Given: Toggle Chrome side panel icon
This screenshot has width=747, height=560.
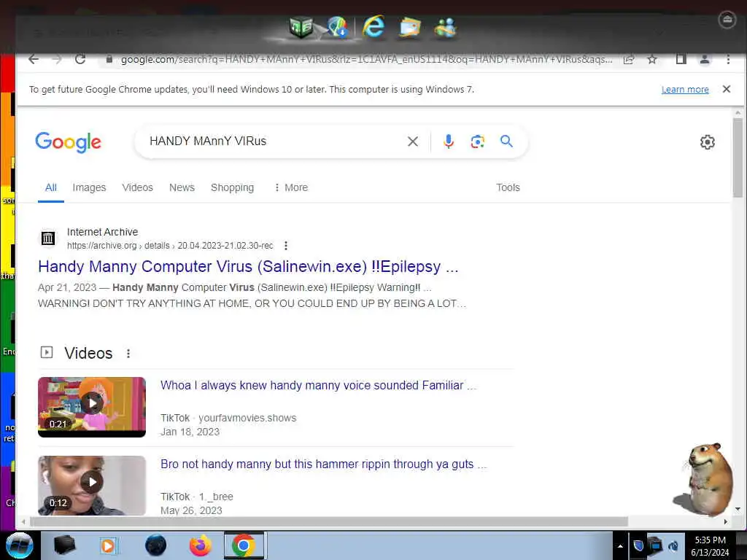Looking at the screenshot, I should point(681,59).
